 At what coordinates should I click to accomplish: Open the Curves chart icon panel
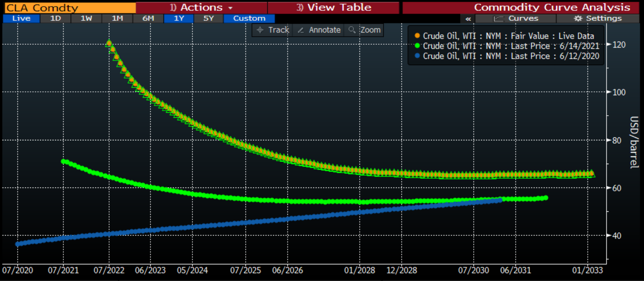(x=498, y=18)
